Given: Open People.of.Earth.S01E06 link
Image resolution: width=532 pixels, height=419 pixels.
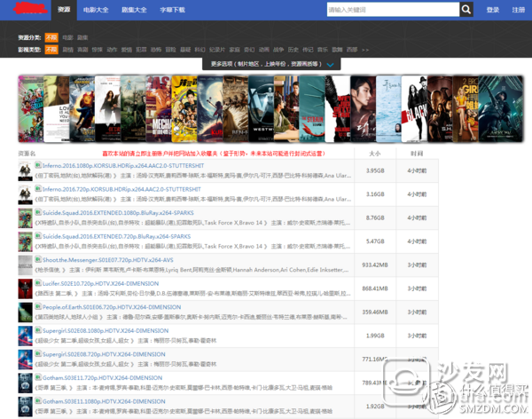Looking at the screenshot, I should (x=112, y=307).
